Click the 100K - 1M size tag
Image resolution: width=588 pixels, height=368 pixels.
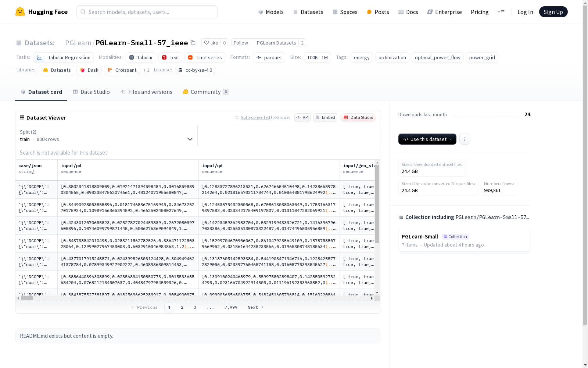pyautogui.click(x=317, y=57)
